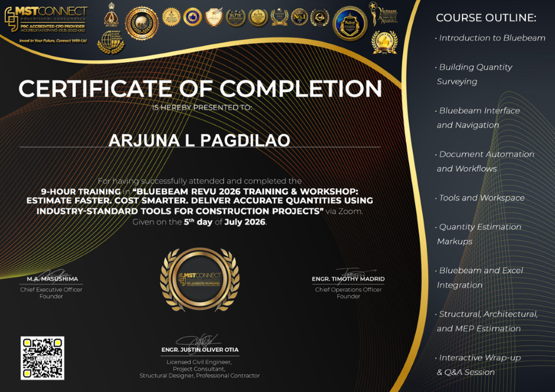
Task: Click the large gold globe seal badge
Action: click(142, 23)
